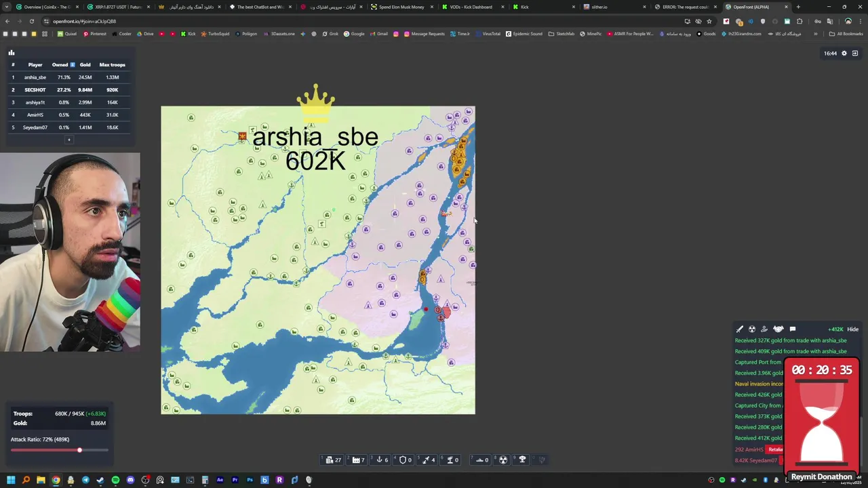Click arshia_sbe territory name on the map
The image size is (868, 488).
[315, 137]
